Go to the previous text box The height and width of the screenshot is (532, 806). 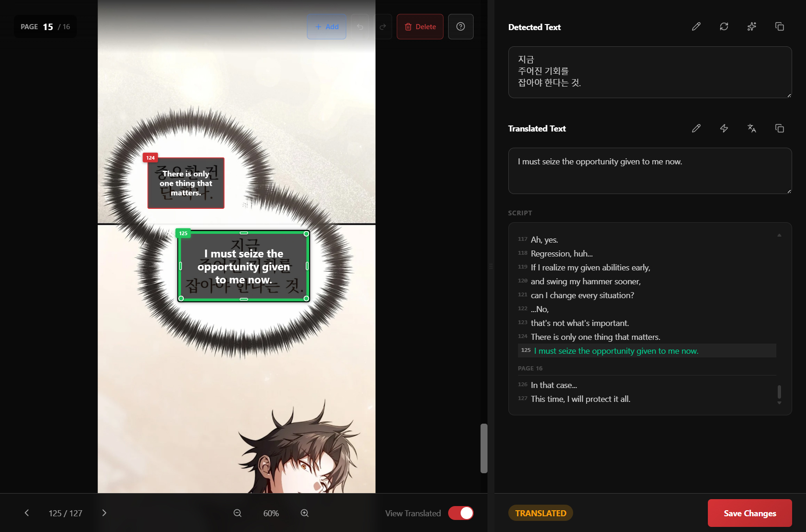pyautogui.click(x=27, y=513)
